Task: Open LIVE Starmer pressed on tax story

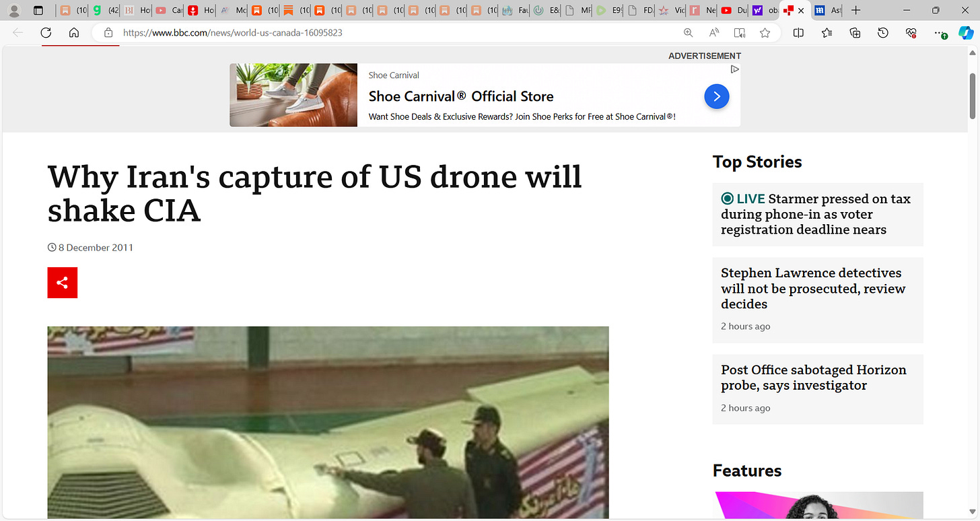Action: pos(818,214)
